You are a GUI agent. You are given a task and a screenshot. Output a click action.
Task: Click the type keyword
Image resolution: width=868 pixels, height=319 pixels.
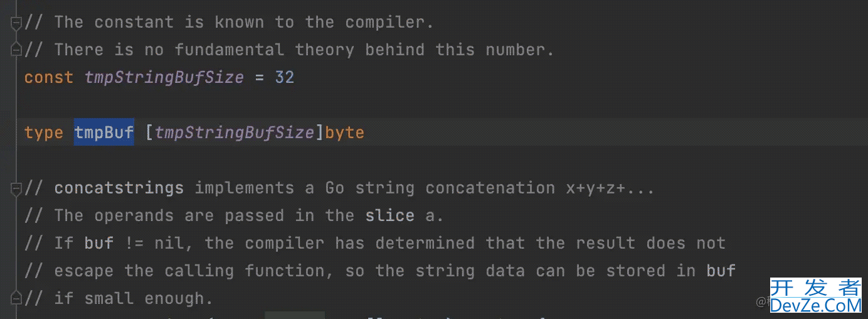(x=44, y=132)
